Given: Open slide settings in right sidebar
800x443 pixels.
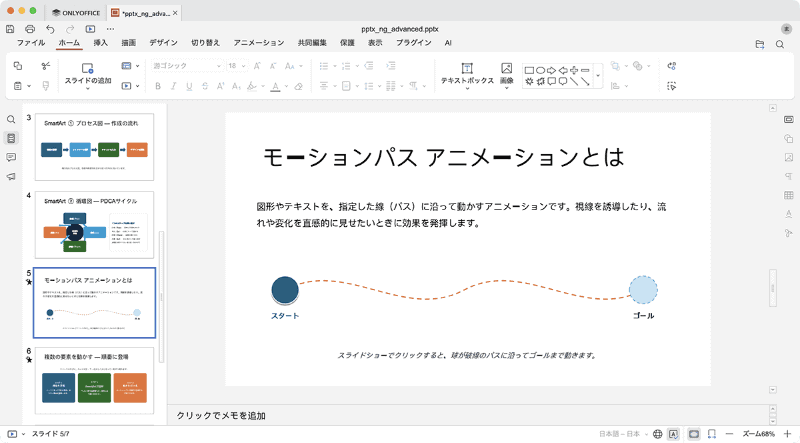Looking at the screenshot, I should click(789, 119).
